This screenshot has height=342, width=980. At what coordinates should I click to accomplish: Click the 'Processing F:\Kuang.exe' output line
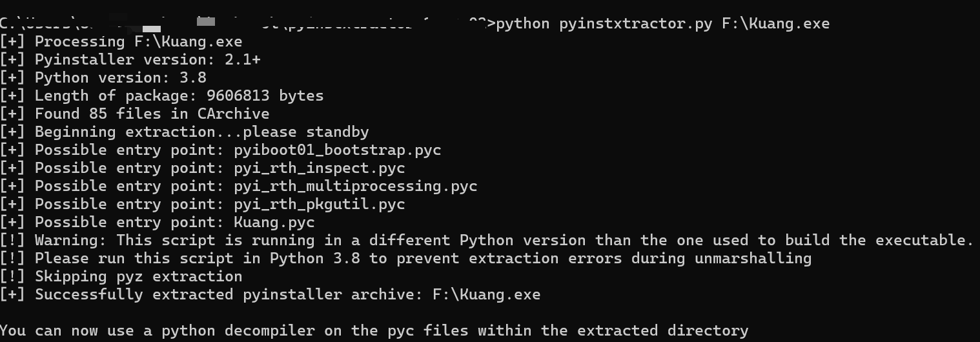138,42
